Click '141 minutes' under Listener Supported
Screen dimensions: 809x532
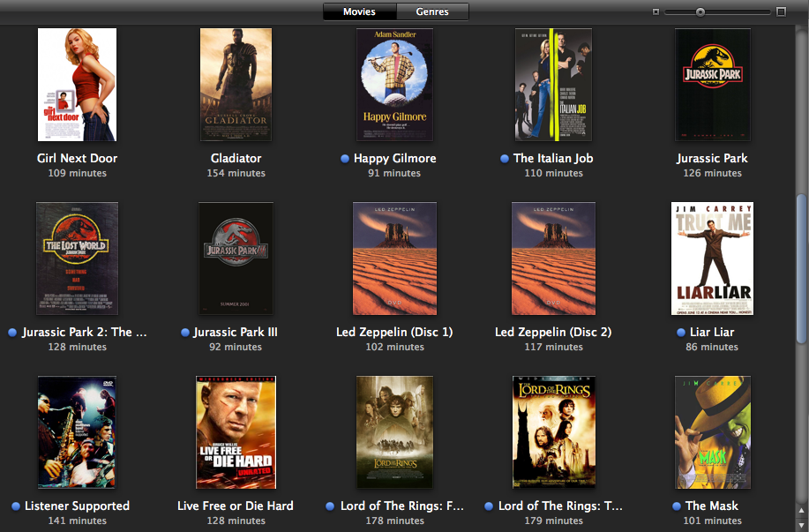77,521
